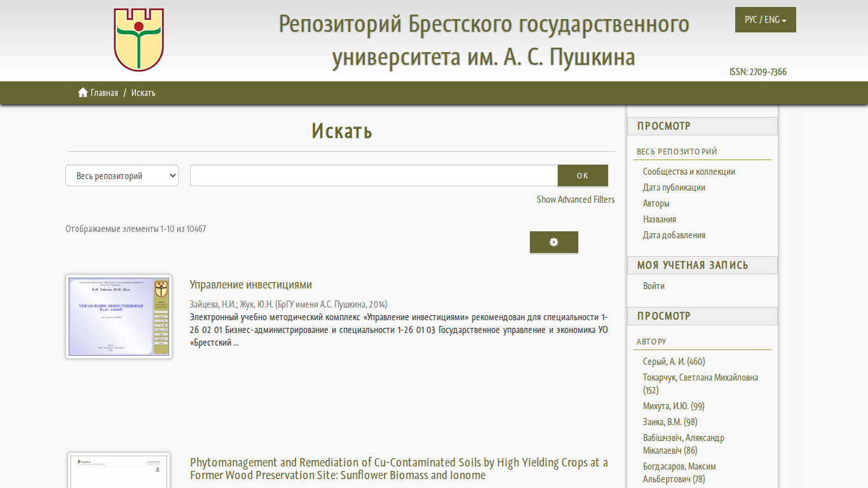Click the Управление инвестициями abstract text
The image size is (868, 488).
[399, 330]
